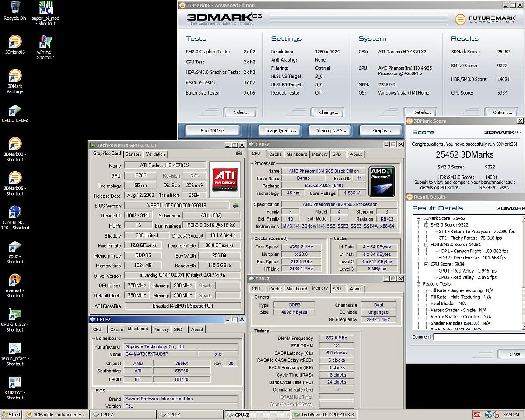Viewport: 525px width, 420px height.
Task: Click the GPU-Z screenshot camera icon
Action: point(239,154)
